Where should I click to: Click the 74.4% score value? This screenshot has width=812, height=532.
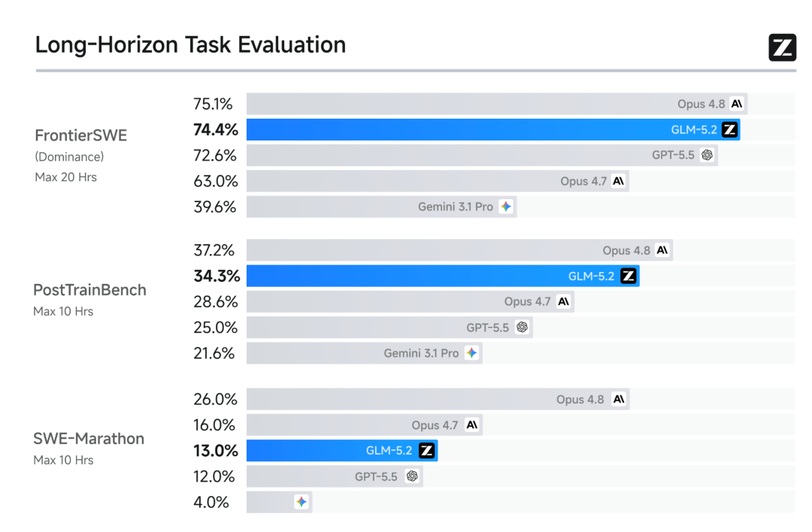coord(216,129)
